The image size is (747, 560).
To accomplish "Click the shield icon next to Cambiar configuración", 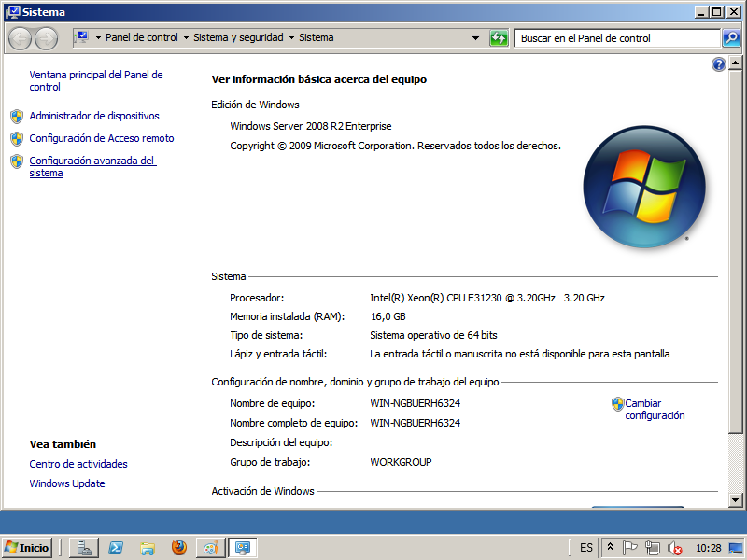I will pos(617,404).
